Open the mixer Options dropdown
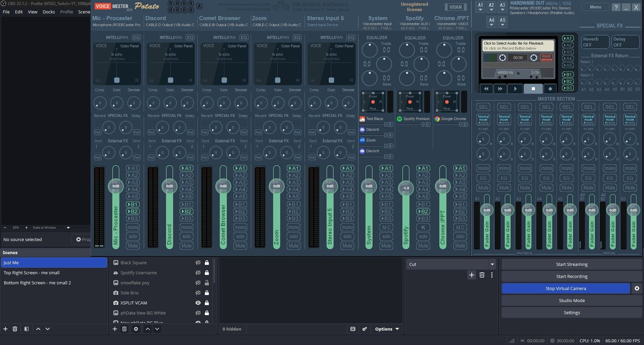 pyautogui.click(x=387, y=329)
